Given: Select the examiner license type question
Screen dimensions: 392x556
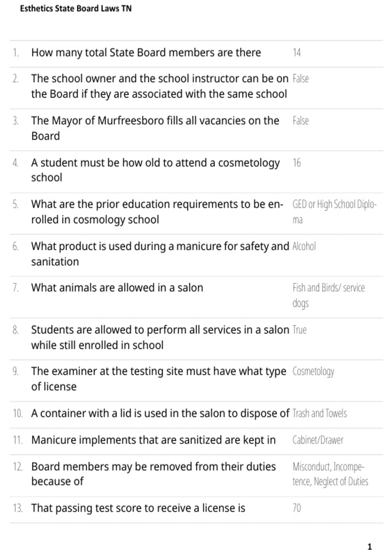Looking at the screenshot, I should click(159, 379).
